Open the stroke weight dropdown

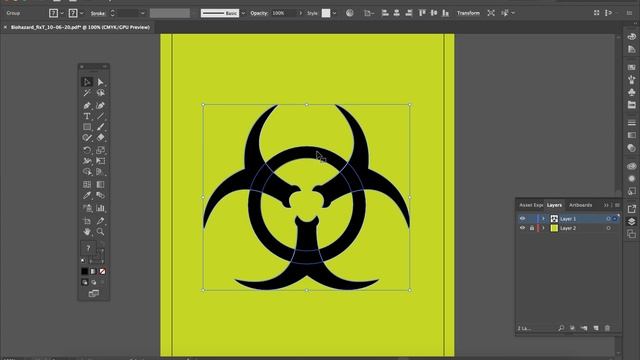pos(142,13)
